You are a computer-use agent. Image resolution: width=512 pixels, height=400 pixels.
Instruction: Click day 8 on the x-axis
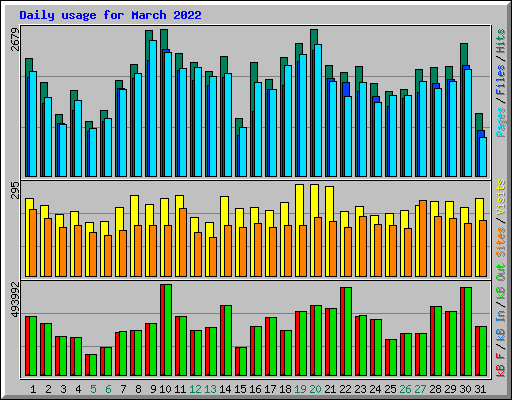tap(138, 389)
